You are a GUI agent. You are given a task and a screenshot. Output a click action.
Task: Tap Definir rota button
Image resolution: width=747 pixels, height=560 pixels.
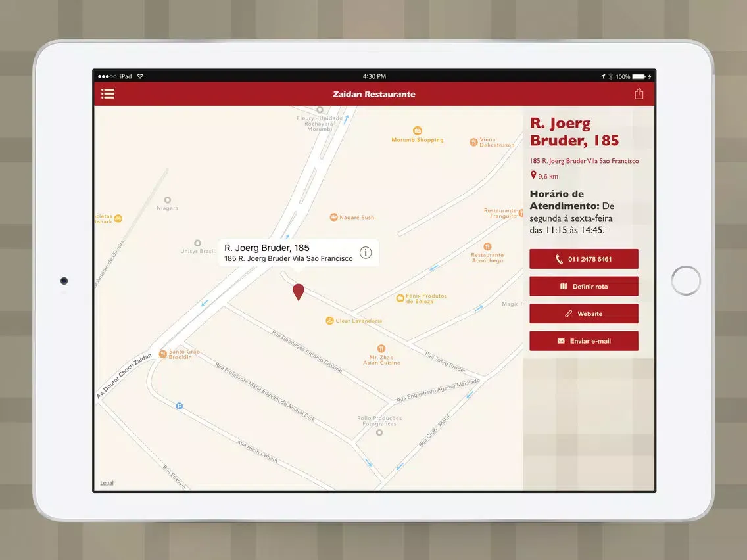point(584,286)
